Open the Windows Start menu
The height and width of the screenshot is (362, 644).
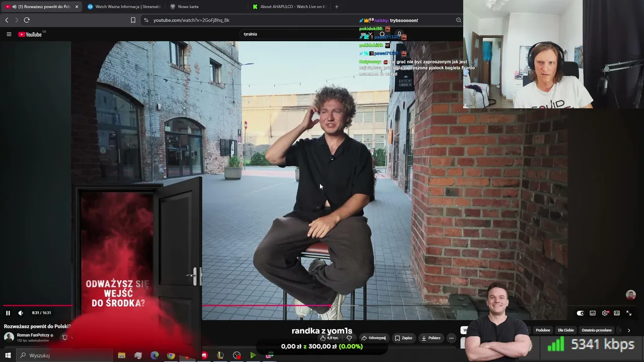tap(8, 355)
